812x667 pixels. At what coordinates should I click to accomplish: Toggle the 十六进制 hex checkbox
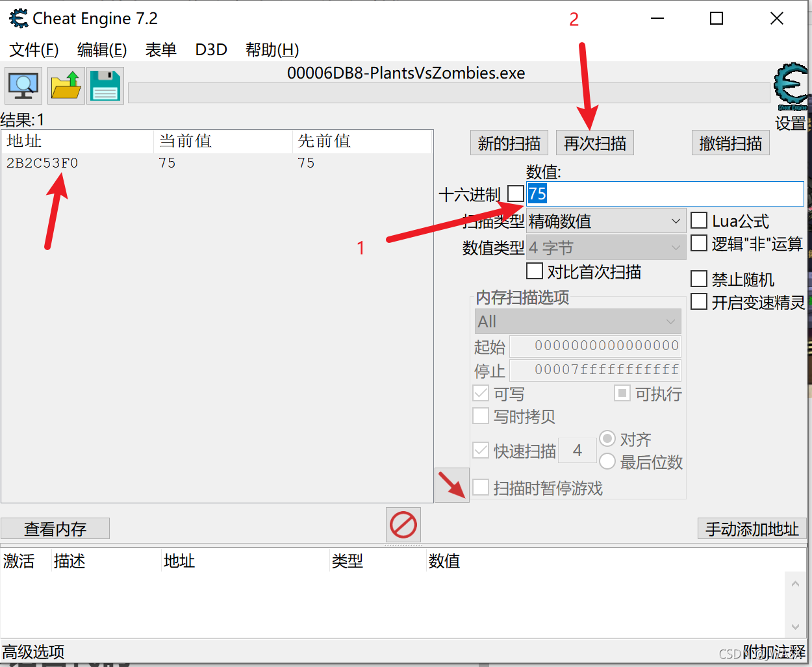point(516,194)
